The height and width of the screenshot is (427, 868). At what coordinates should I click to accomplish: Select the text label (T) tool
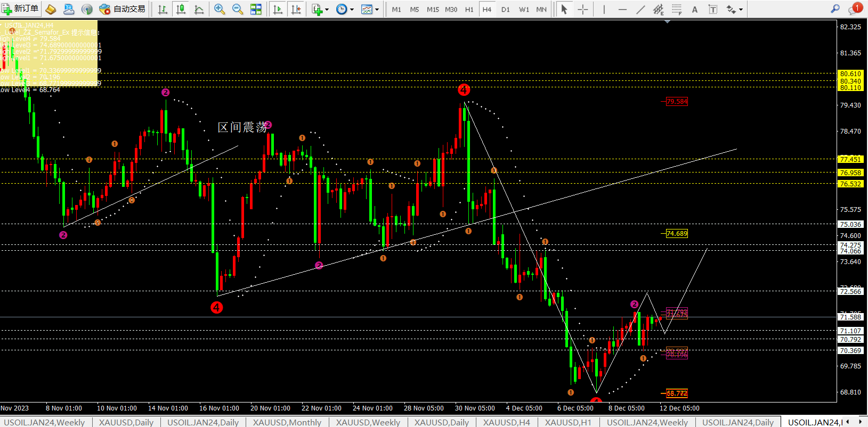pyautogui.click(x=713, y=9)
